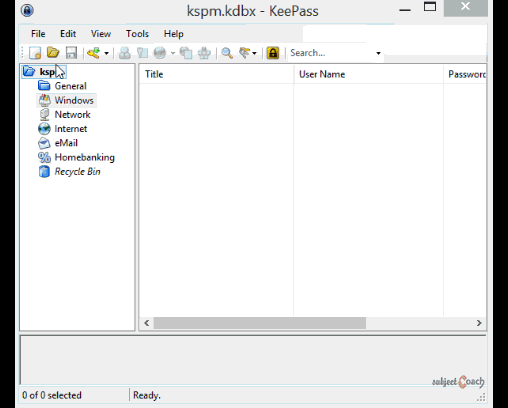Maximize the KeePass window
Viewport: 508px width, 408px height.
[x=430, y=7]
